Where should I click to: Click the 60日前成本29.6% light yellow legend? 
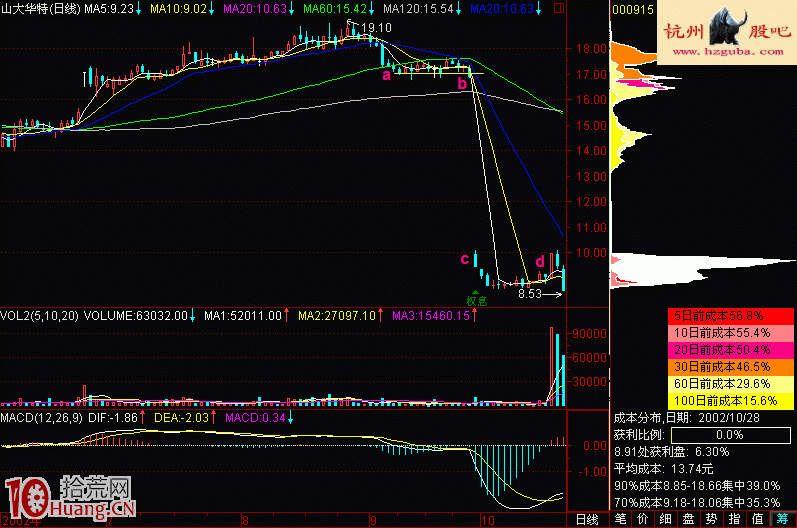coord(730,384)
